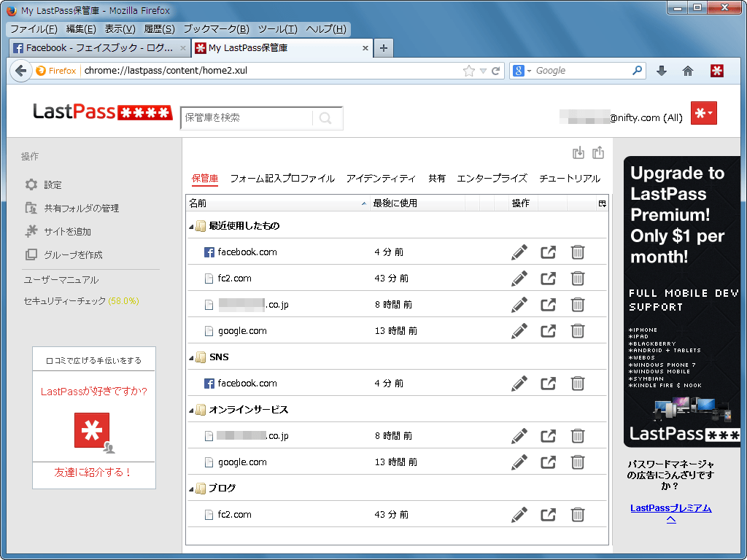The image size is (747, 560).
Task: Delete the facebook.com entry in SNS group
Action: (x=578, y=383)
